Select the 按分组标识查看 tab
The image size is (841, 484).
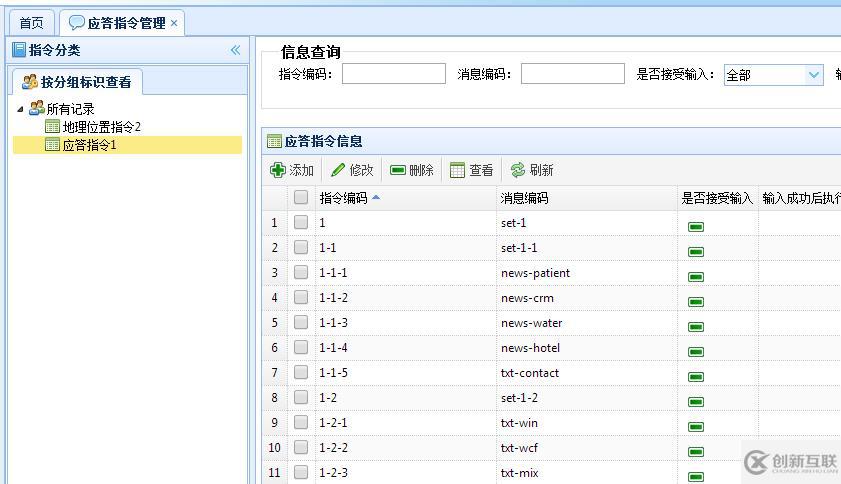coord(78,82)
